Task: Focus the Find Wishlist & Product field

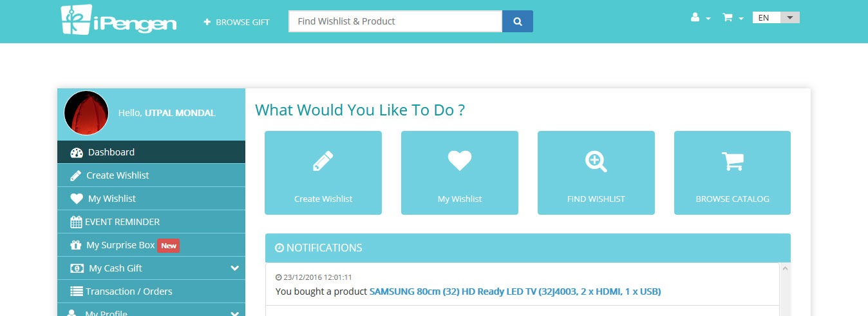Action: (395, 21)
